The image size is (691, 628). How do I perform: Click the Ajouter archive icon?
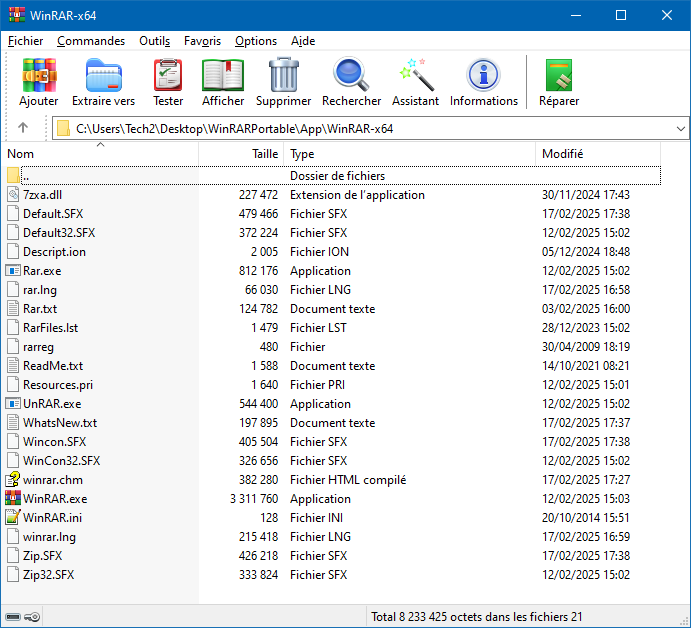tap(39, 75)
